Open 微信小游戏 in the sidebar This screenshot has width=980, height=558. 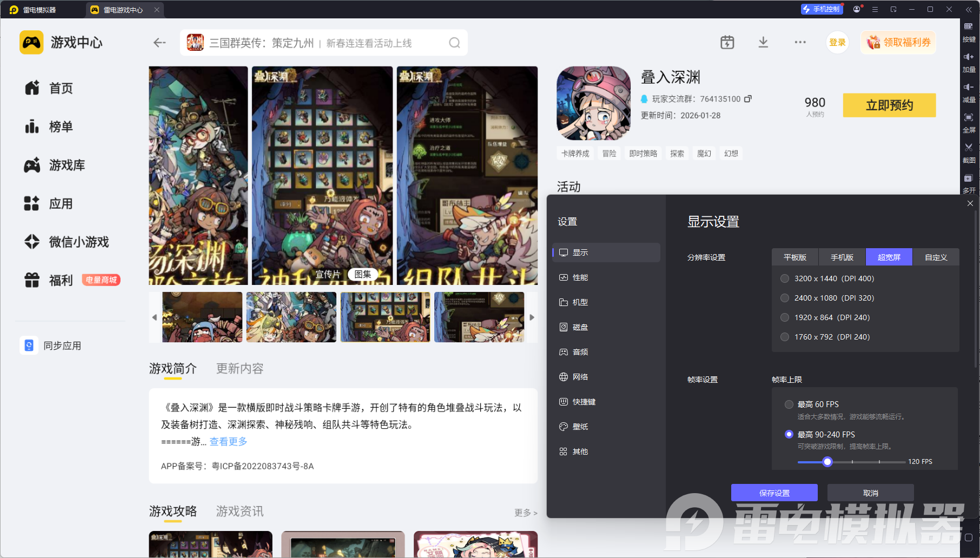coord(67,242)
